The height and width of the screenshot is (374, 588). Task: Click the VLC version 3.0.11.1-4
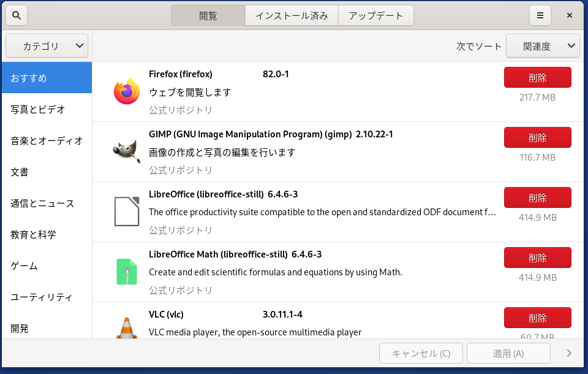[x=282, y=315]
